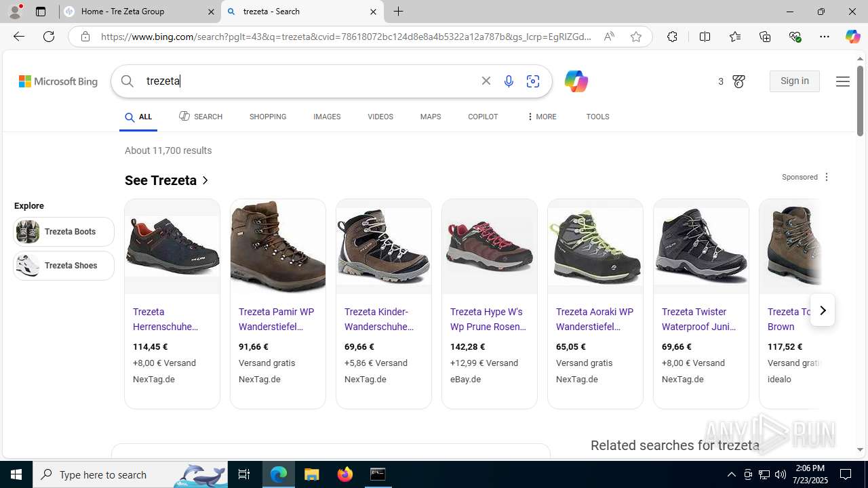This screenshot has width=868, height=488.
Task: Open File Explorer from taskbar
Action: point(312,474)
